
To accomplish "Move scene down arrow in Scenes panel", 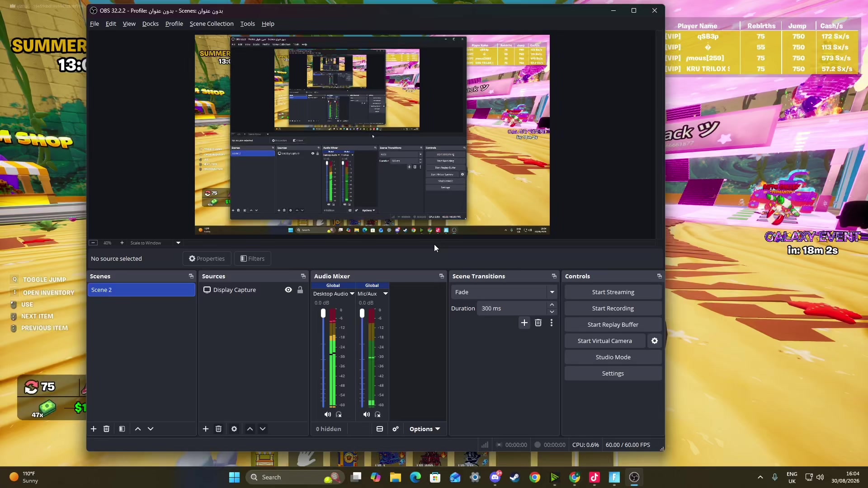I will point(151,429).
